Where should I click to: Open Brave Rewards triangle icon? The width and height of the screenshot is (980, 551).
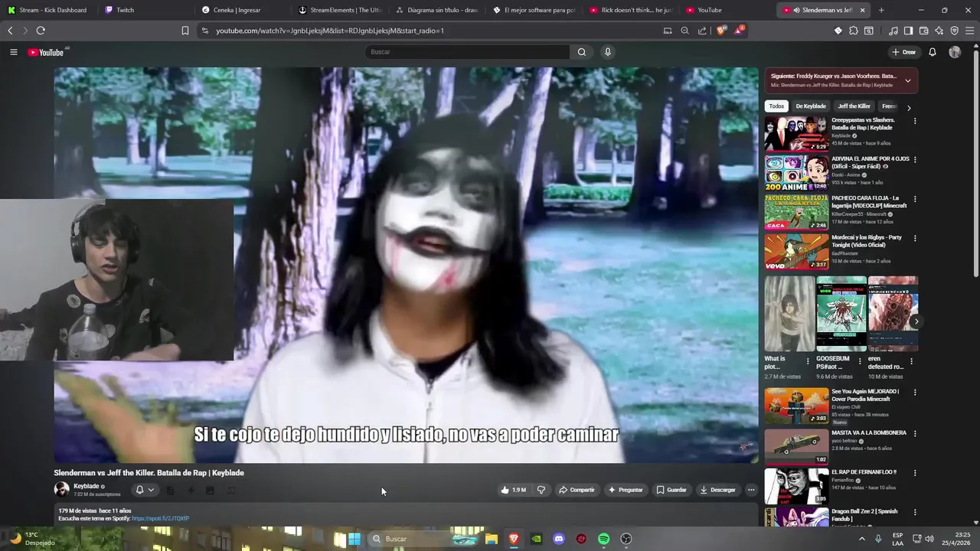pos(739,31)
